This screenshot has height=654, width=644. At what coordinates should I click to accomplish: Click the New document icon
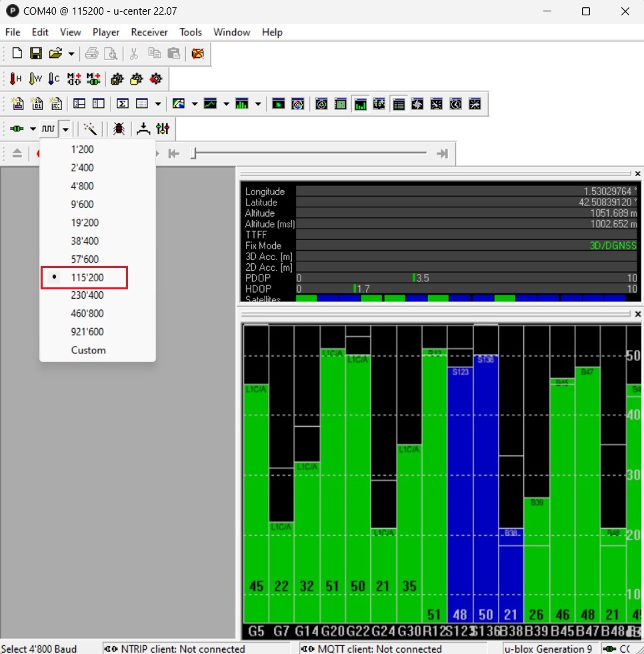pyautogui.click(x=17, y=53)
